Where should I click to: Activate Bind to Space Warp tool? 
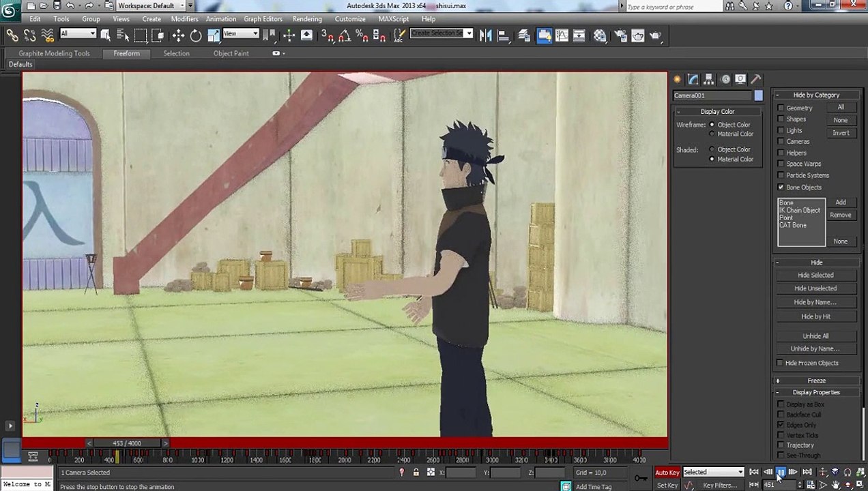pos(47,35)
